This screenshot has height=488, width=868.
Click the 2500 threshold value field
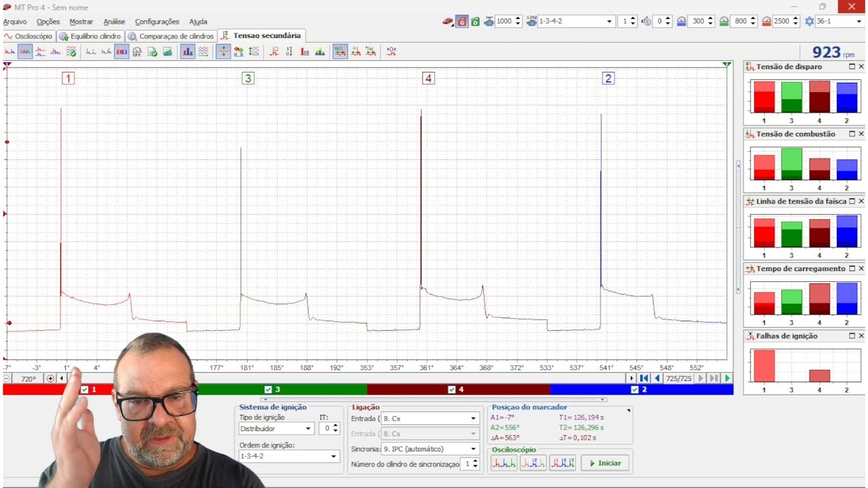point(786,21)
